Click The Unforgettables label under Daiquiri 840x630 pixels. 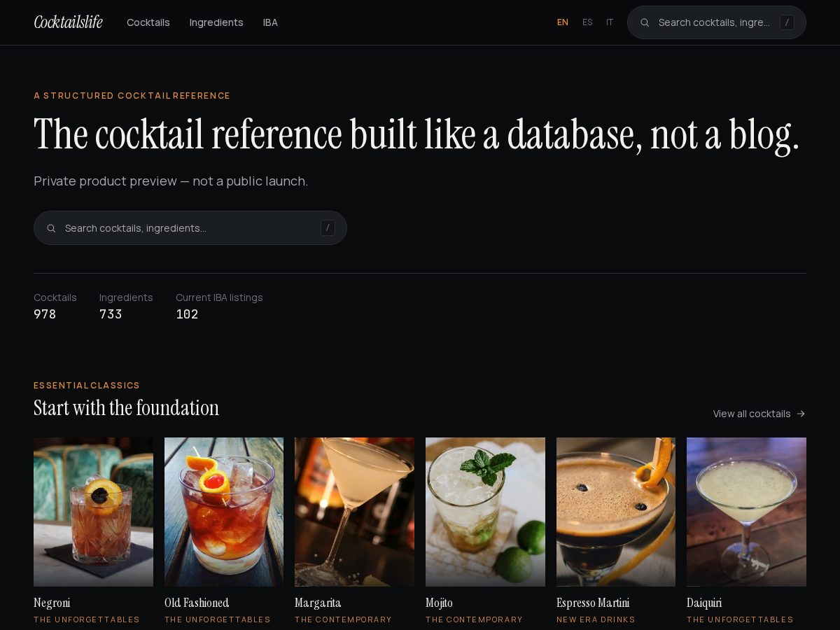click(740, 619)
